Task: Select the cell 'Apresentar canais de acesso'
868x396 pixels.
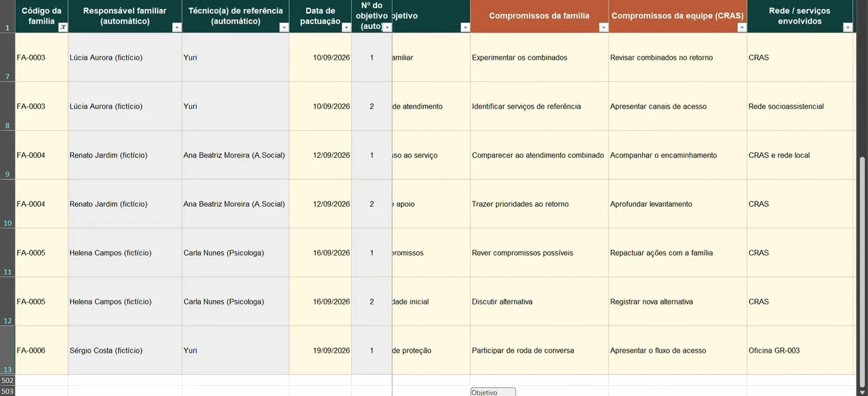Action: click(677, 106)
